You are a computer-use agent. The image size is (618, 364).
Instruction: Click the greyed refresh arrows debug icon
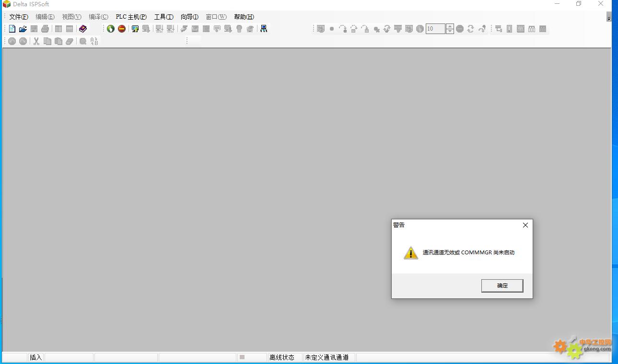pyautogui.click(x=471, y=29)
